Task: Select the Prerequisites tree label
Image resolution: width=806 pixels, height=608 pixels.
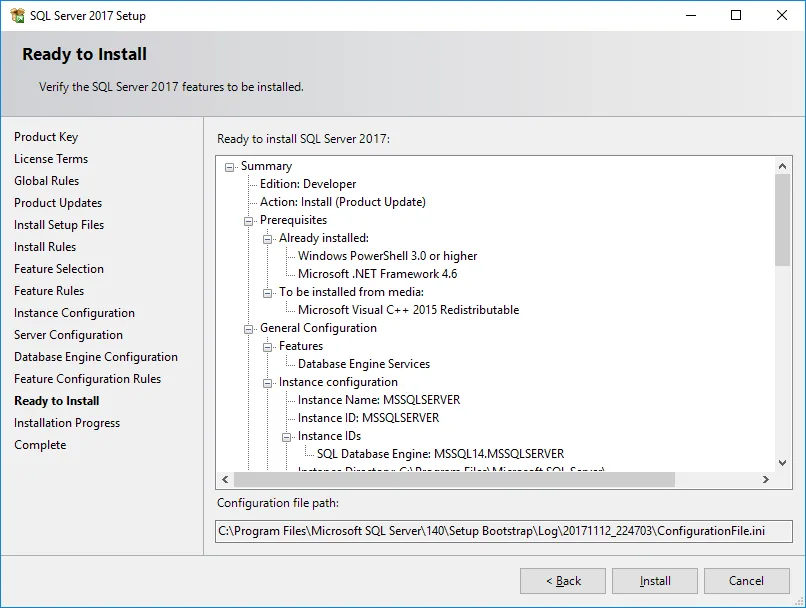Action: click(x=294, y=220)
